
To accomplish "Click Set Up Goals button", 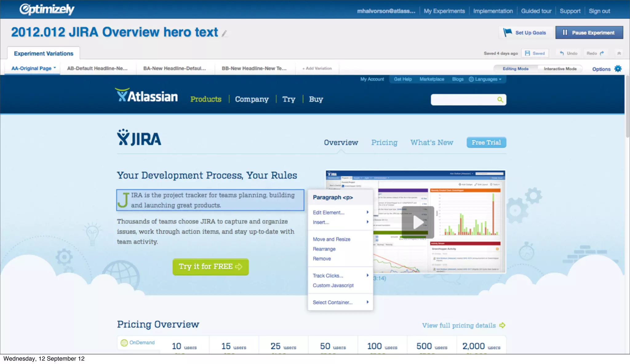I will point(525,33).
